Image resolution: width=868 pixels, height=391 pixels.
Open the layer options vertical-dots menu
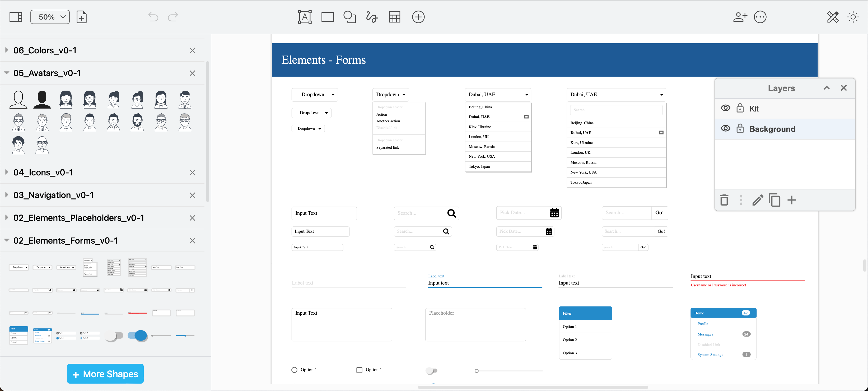click(x=741, y=200)
